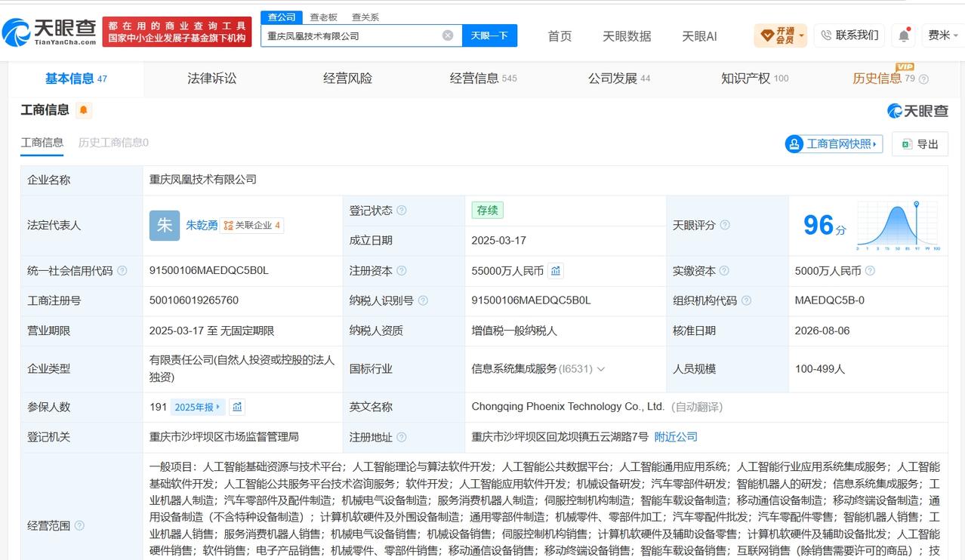Open help icon next to 天眼评分

[x=725, y=225]
